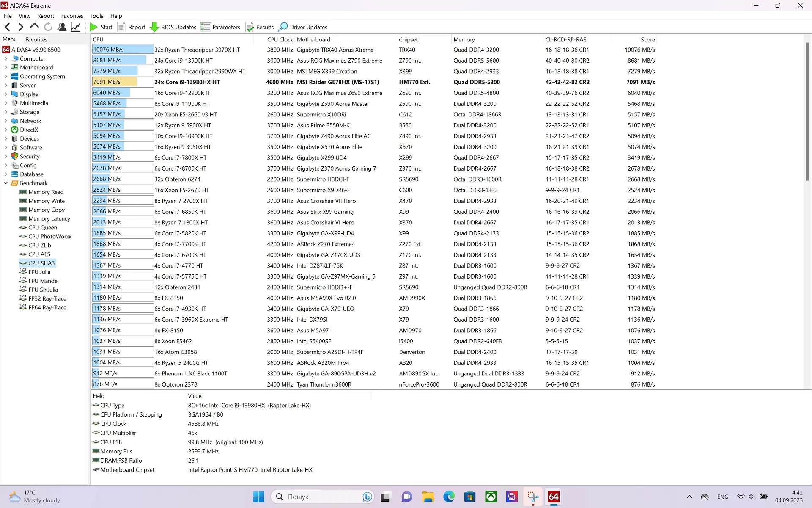Screen dimensions: 812x508
Task: Go up one level with up arrow
Action: coord(34,27)
